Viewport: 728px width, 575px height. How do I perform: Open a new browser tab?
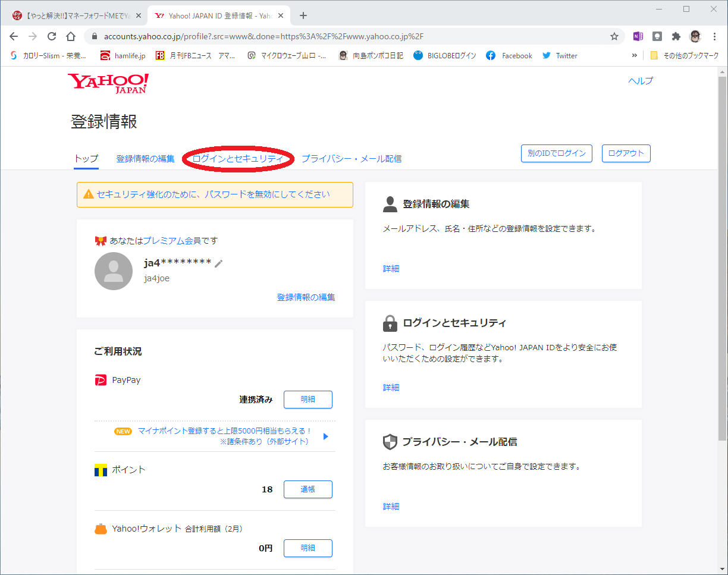point(303,15)
